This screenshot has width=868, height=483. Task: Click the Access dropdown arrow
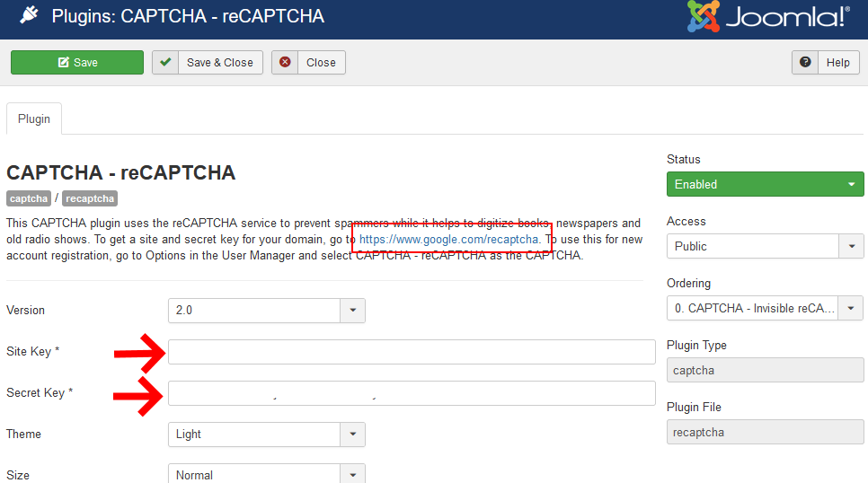click(852, 246)
